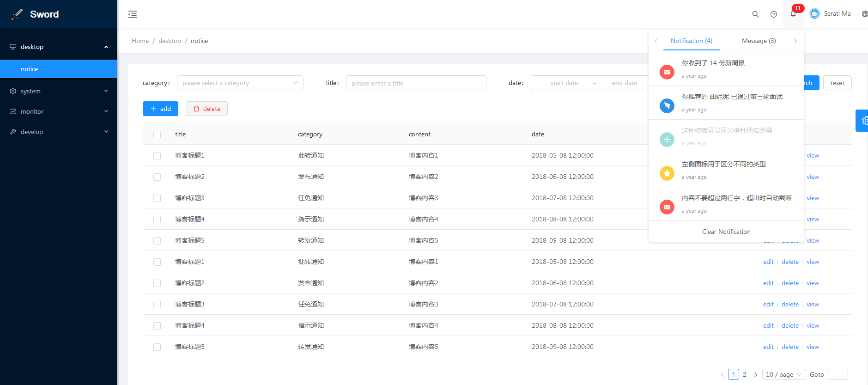Go to page 2
The height and width of the screenshot is (385, 868).
coord(745,374)
